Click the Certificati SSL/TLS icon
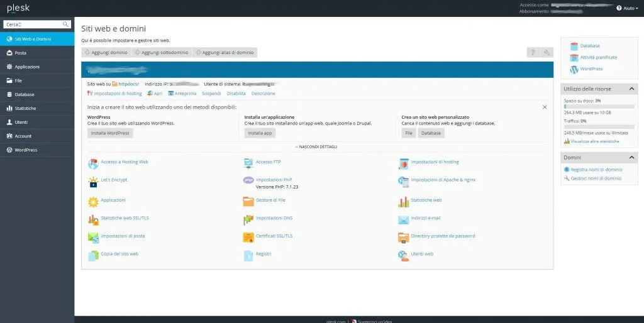Viewport: 644px width, 323px height. tap(248, 238)
